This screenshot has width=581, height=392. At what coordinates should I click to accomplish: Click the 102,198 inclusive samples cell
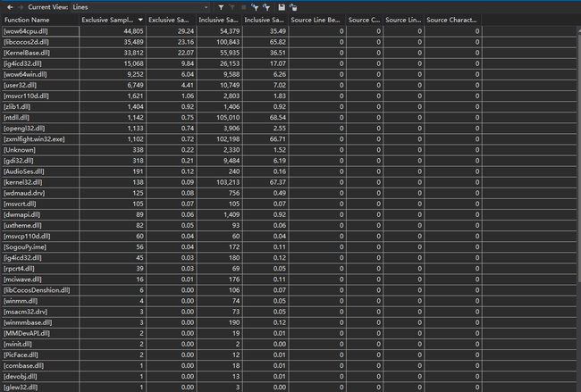220,138
